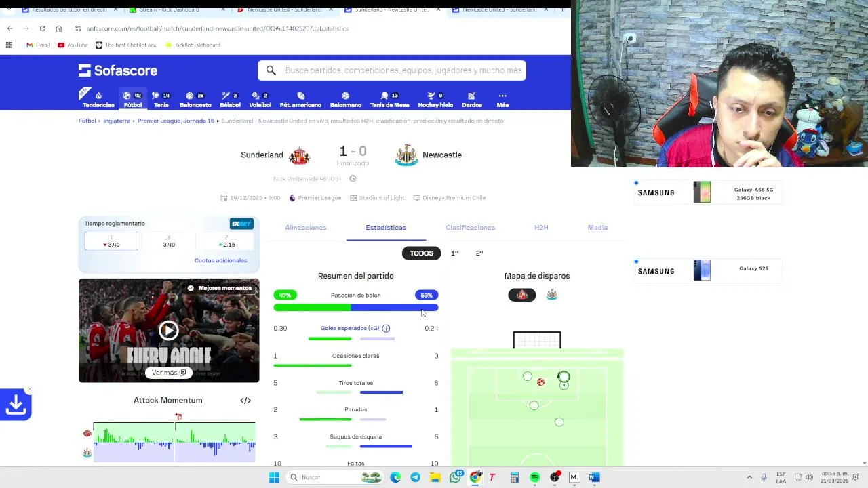The image size is (868, 488).
Task: Open the bookmarks apps grid icon
Action: [x=9, y=45]
